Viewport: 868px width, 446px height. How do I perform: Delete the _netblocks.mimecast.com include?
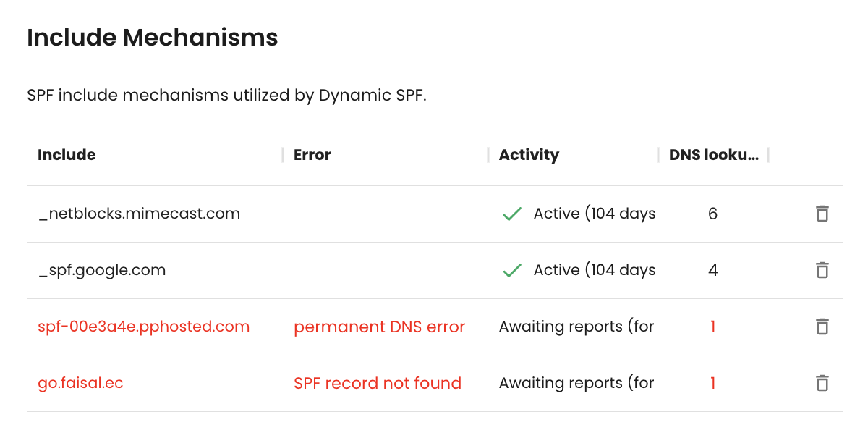pos(822,214)
